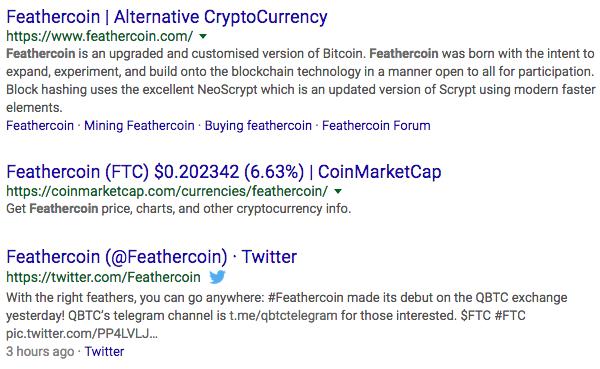600x369 pixels.
Task: Open the Feathercoin Alternative CryptoCurrency result title
Action: pos(167,17)
